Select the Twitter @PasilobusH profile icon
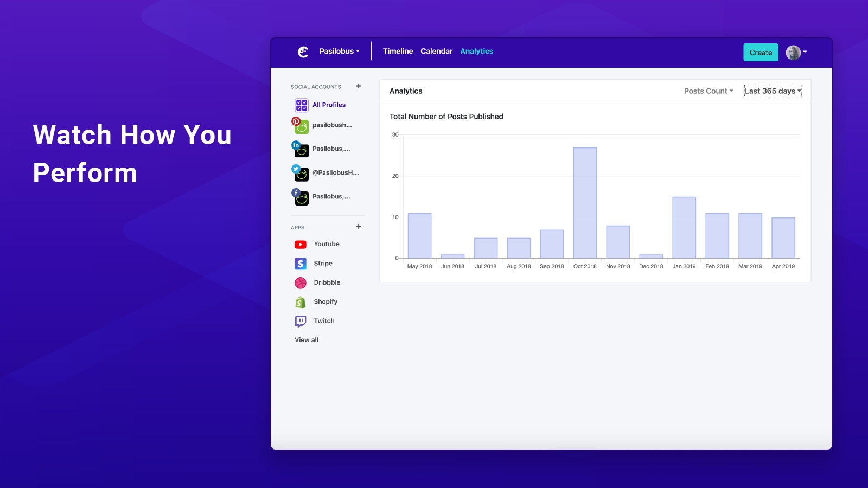Viewport: 868px width, 488px height. point(300,173)
